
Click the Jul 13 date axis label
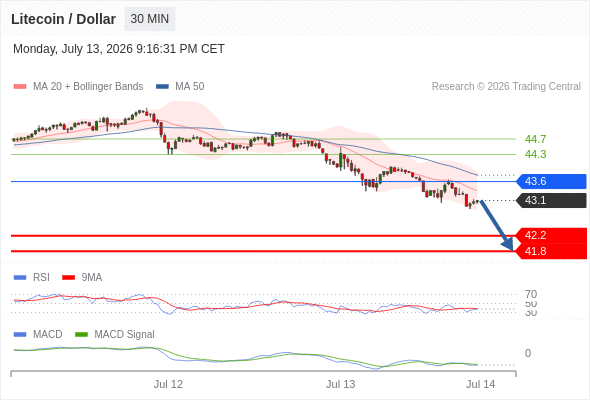(x=341, y=384)
